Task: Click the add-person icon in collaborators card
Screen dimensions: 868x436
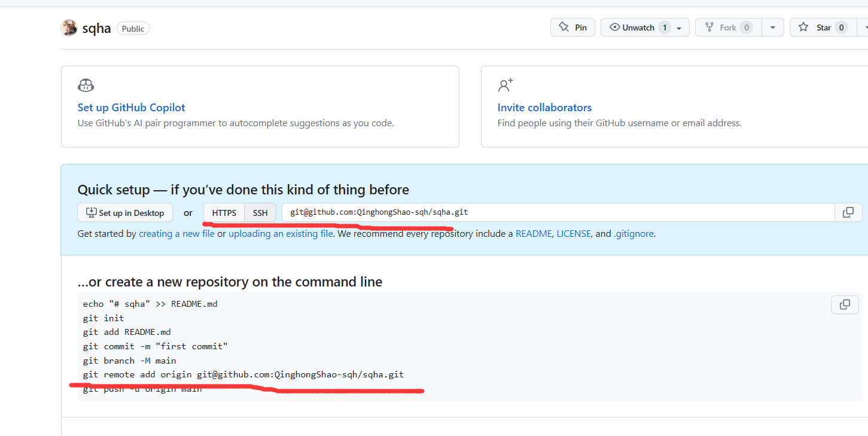Action: 505,85
